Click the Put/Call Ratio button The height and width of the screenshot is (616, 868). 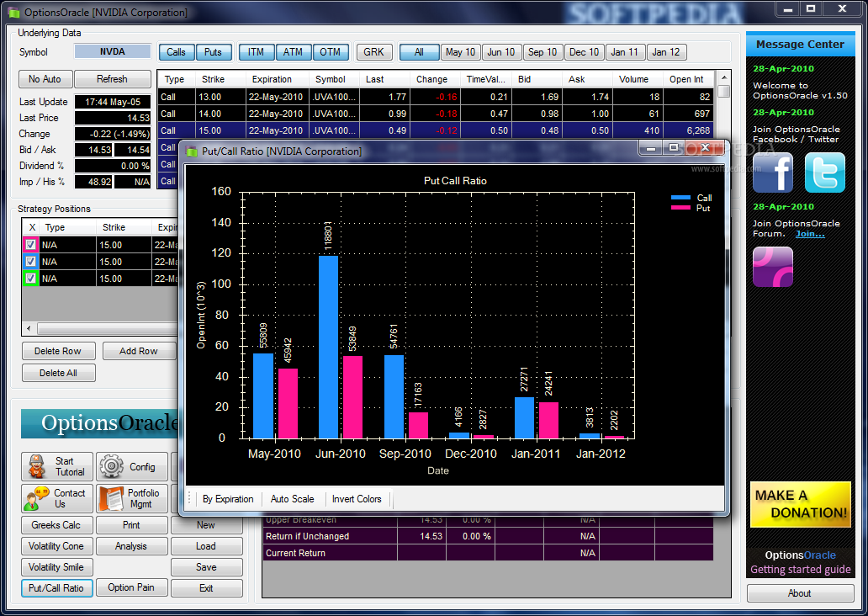click(56, 588)
